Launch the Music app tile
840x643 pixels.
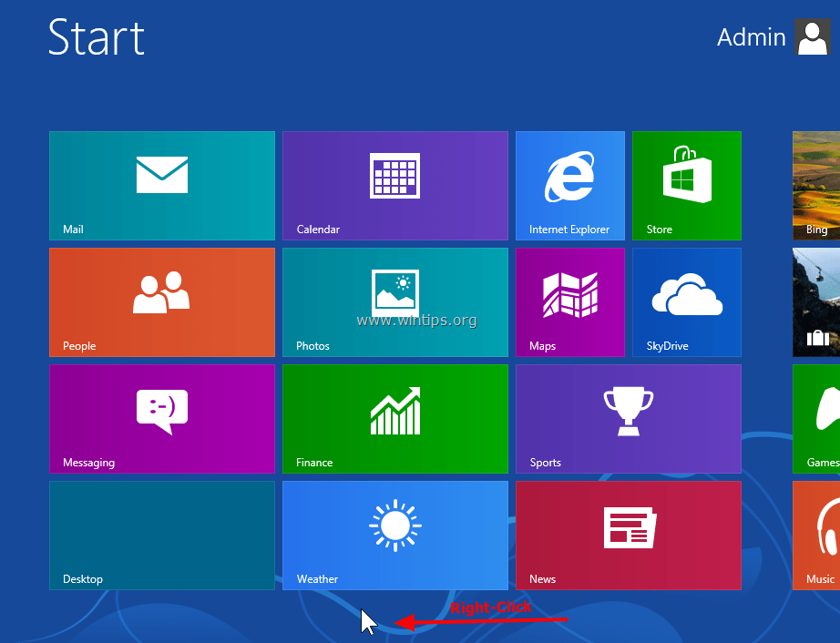tap(818, 535)
